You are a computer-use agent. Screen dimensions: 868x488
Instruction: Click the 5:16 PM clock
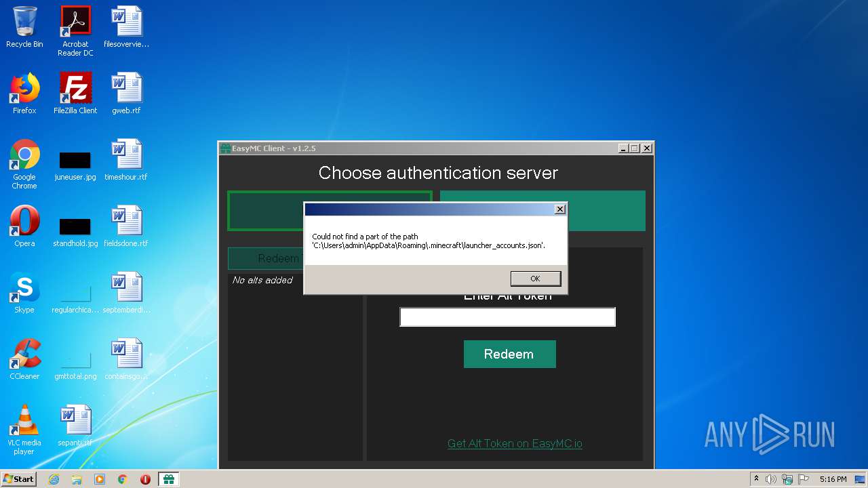(x=833, y=479)
